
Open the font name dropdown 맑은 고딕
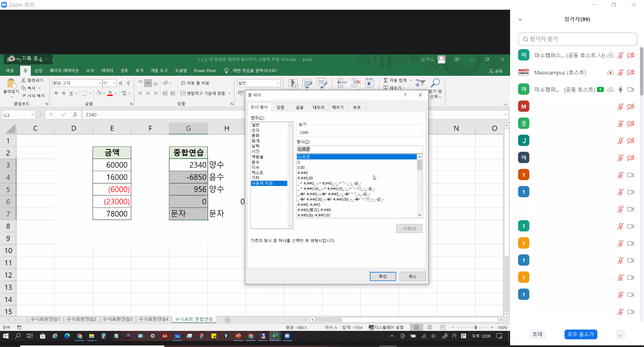click(100, 83)
